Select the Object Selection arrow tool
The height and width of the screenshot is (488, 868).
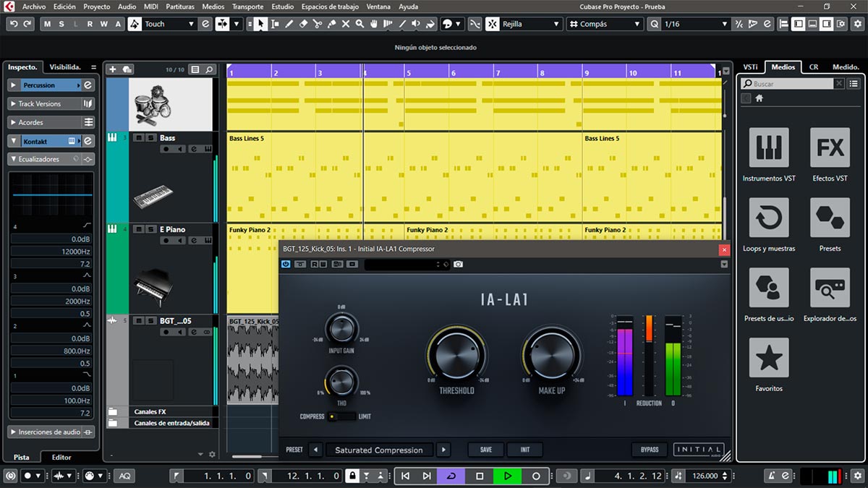tap(260, 24)
